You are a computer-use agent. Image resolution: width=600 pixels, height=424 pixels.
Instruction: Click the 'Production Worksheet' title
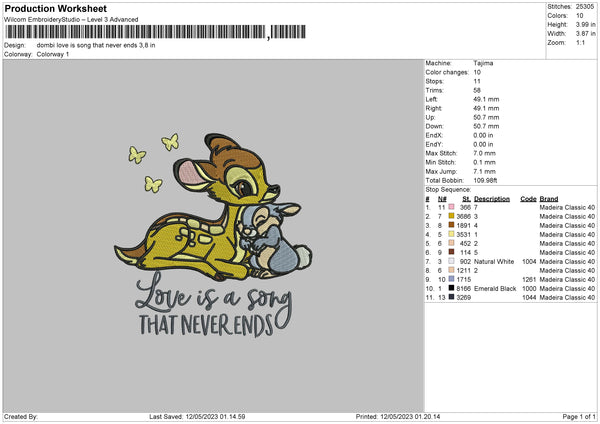(55, 8)
